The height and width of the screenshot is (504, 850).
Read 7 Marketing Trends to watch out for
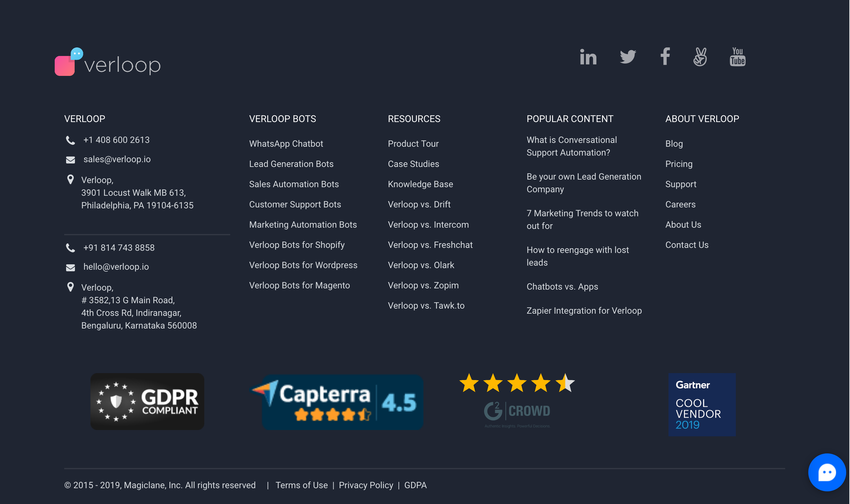click(x=582, y=220)
